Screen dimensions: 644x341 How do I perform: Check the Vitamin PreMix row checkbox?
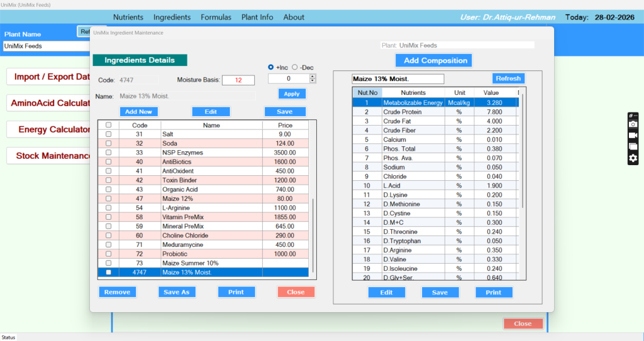108,217
